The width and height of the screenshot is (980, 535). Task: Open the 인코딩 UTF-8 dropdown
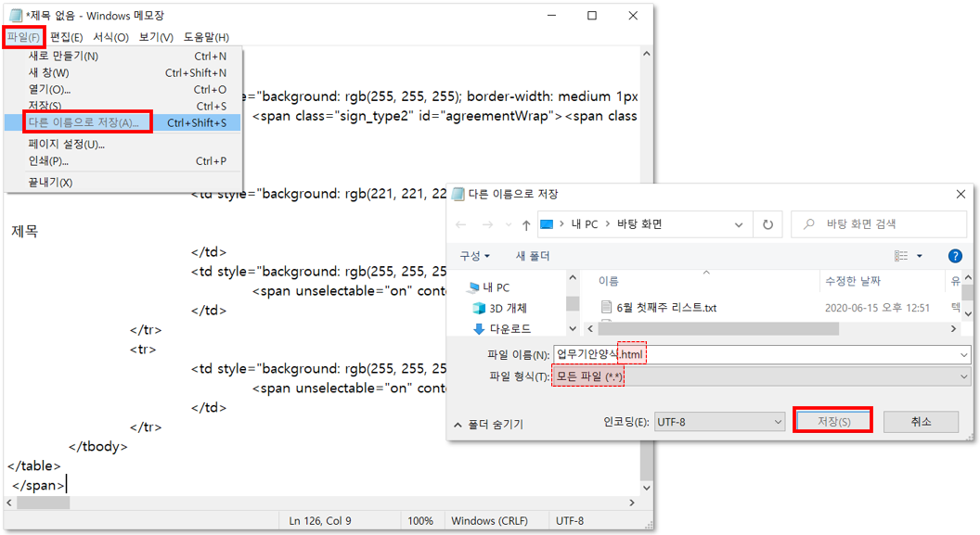[x=719, y=422]
